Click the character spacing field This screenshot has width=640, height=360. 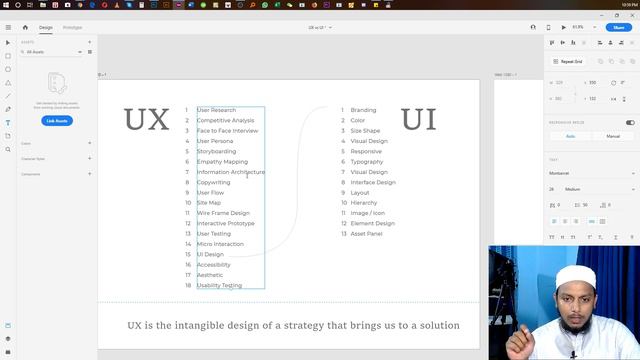[x=560, y=205]
